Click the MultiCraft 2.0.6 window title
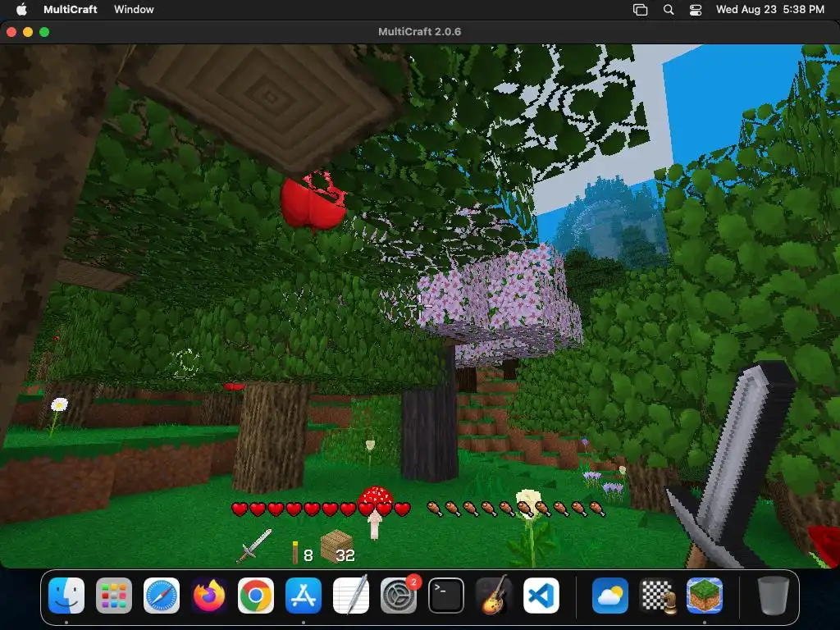Image resolution: width=840 pixels, height=630 pixels. 419,32
